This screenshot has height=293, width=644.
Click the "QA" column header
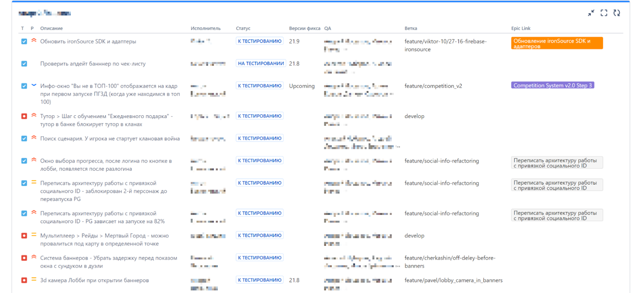coord(328,29)
